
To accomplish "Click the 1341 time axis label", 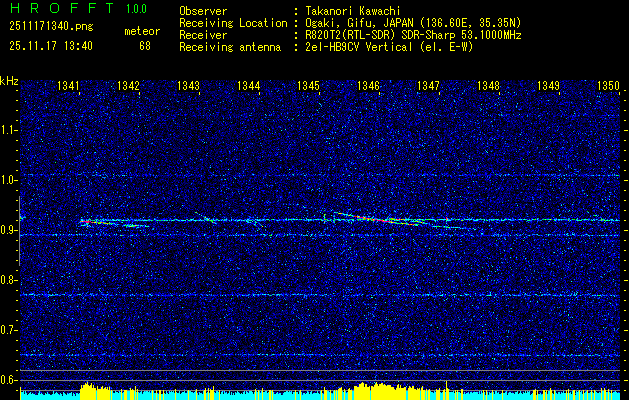I will 68,86.
